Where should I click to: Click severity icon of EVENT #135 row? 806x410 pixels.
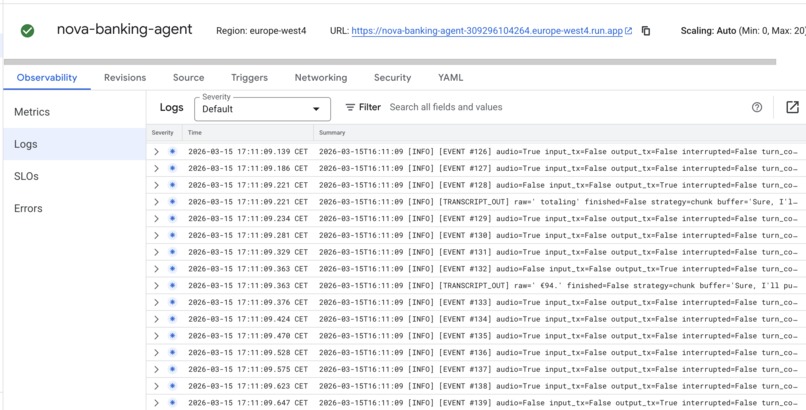(x=172, y=336)
